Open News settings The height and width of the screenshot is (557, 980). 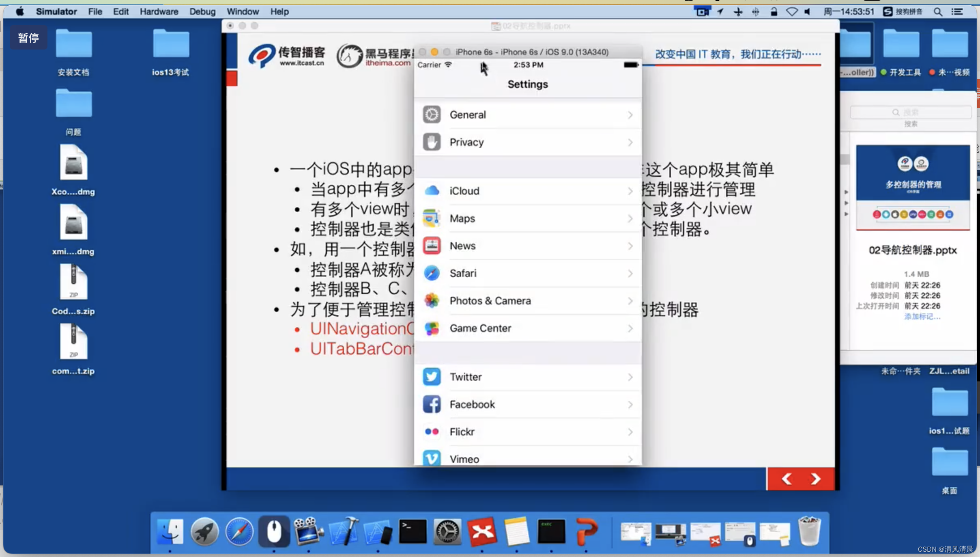527,246
